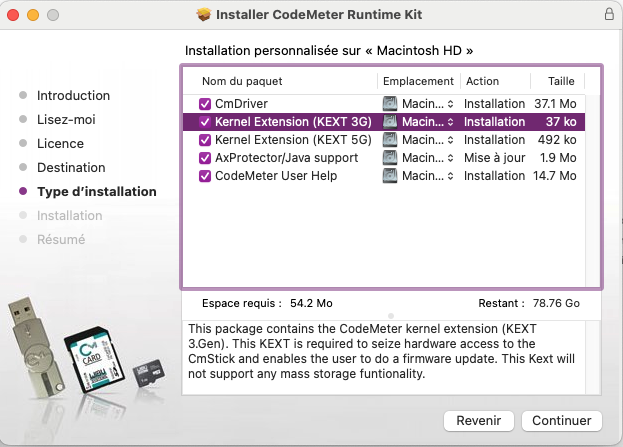Go to the Destination step

pos(71,167)
